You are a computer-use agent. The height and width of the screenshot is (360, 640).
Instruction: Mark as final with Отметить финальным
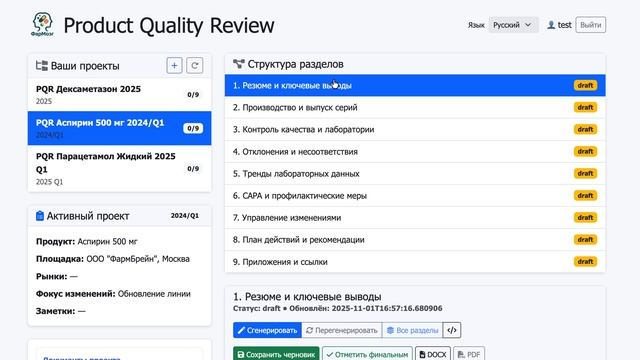point(367,354)
